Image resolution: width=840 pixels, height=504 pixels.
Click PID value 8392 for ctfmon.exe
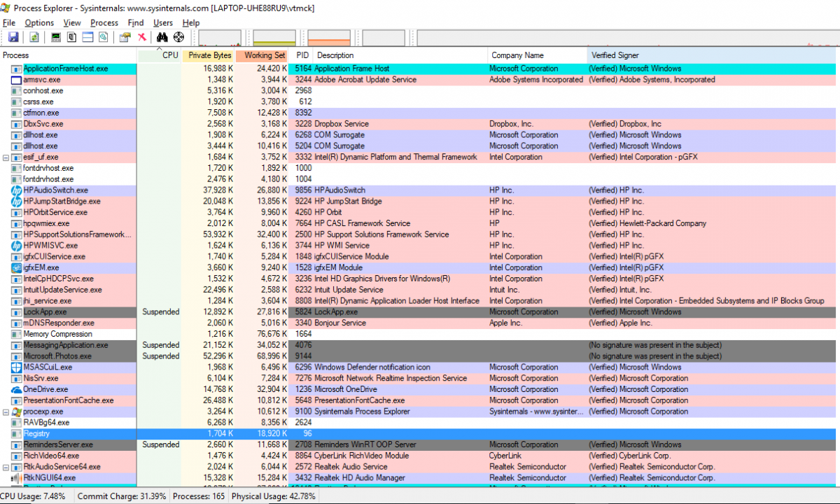[x=303, y=113]
